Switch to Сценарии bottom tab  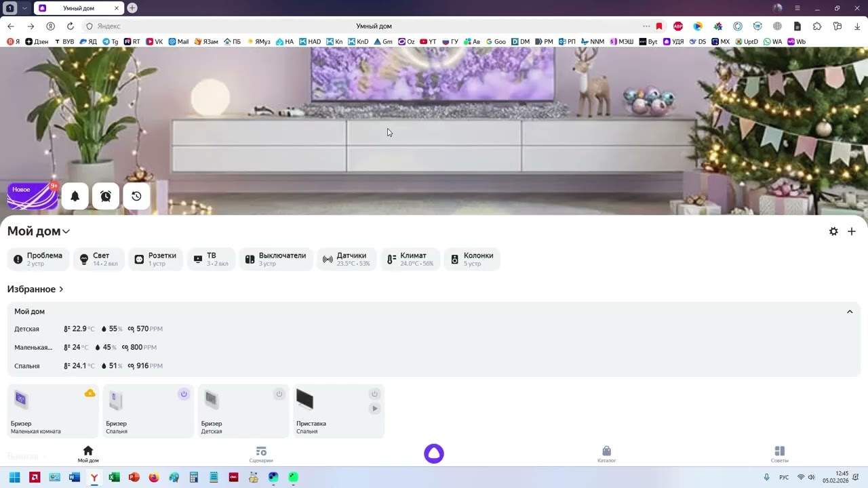click(x=261, y=454)
